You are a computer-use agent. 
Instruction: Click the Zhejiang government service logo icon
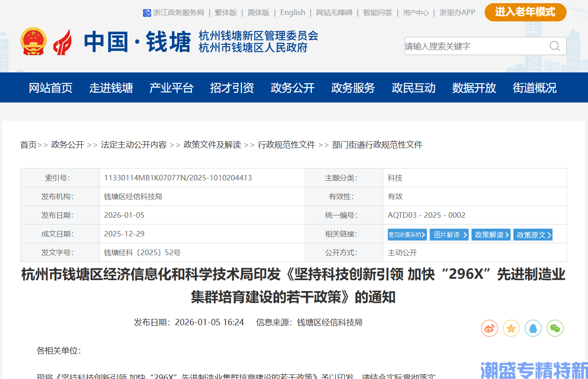tap(147, 13)
